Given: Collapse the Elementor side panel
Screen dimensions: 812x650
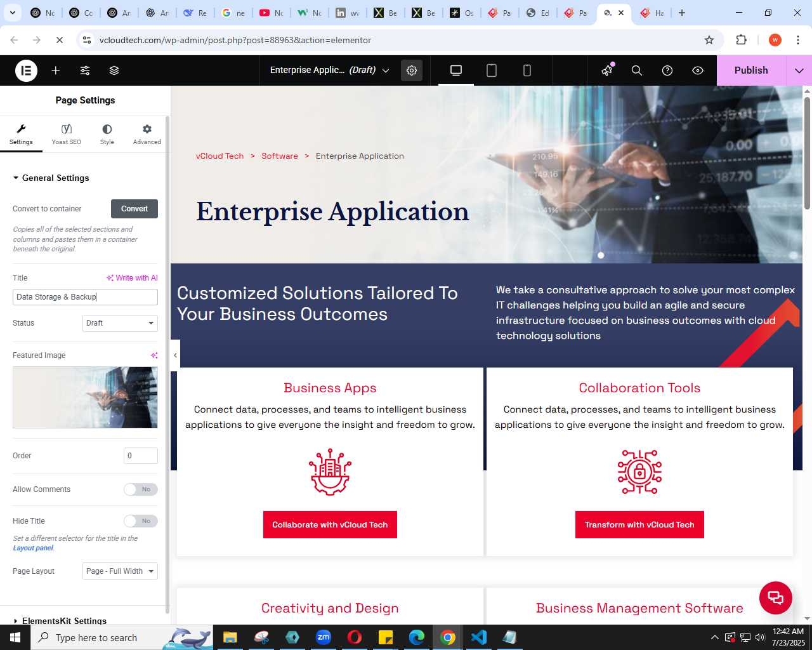Looking at the screenshot, I should click(x=175, y=355).
